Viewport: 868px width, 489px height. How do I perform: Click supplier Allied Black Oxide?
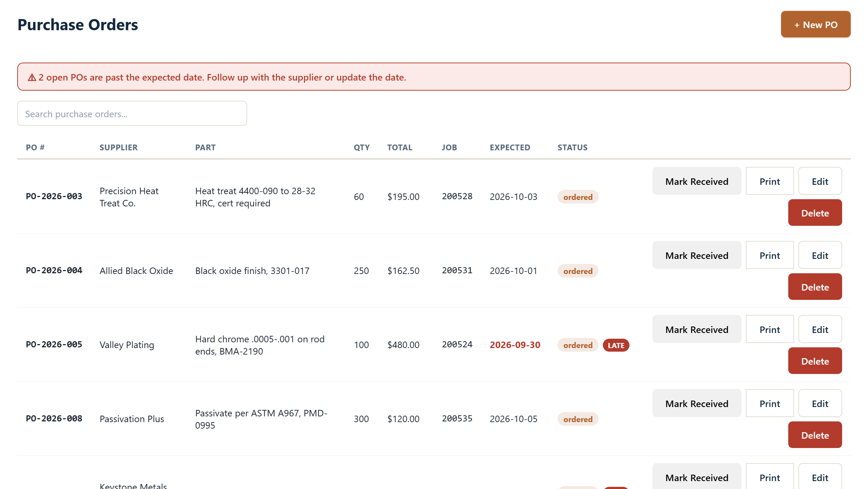[x=136, y=271]
